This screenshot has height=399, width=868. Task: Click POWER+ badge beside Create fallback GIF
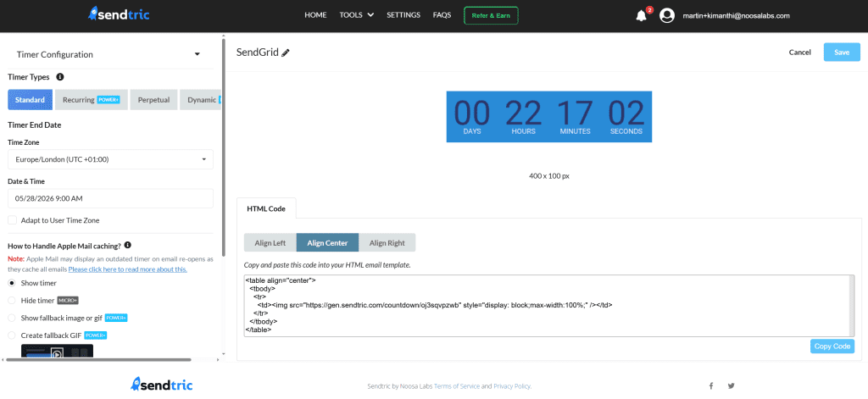95,335
